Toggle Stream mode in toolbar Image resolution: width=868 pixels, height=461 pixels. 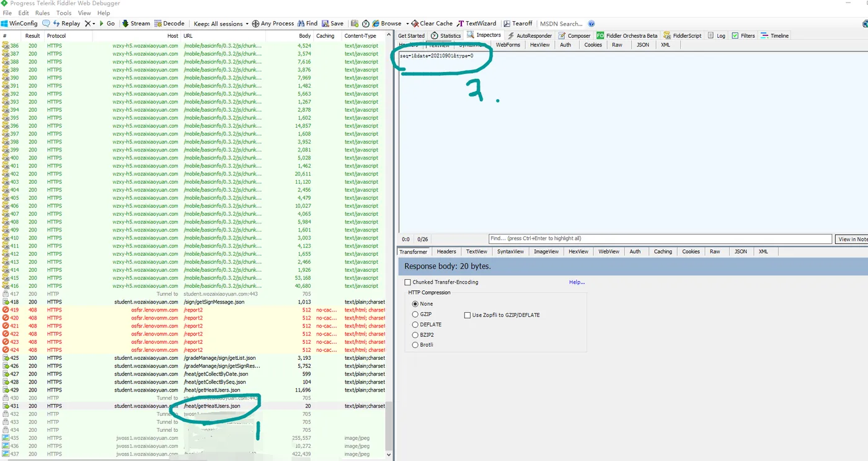click(x=136, y=24)
